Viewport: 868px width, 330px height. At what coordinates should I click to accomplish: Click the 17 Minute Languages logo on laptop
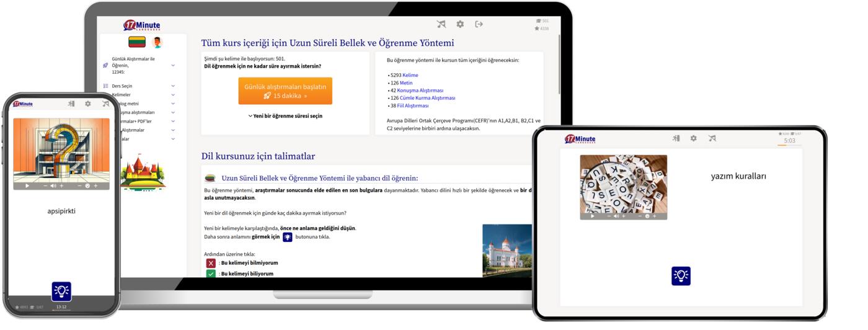(x=142, y=25)
